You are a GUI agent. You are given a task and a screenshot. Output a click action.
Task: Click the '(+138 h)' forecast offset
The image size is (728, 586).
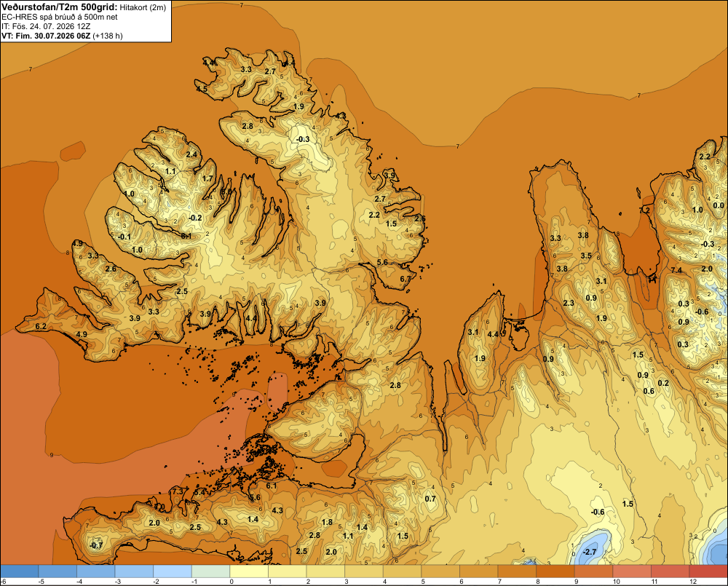108,36
